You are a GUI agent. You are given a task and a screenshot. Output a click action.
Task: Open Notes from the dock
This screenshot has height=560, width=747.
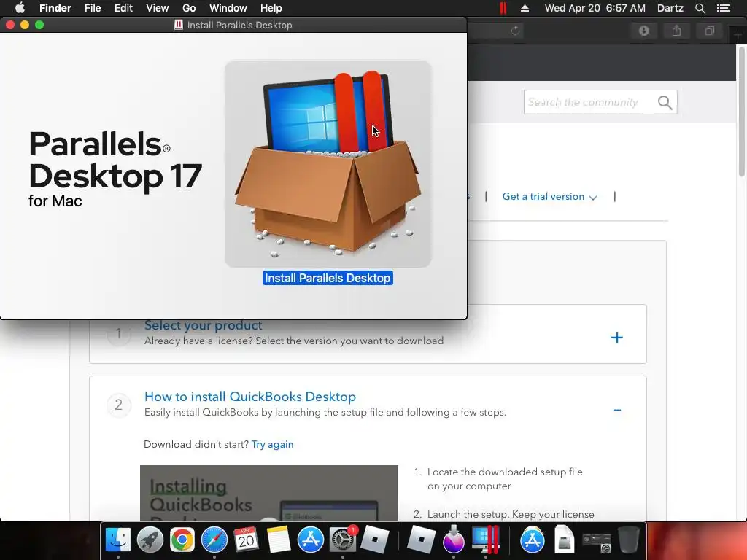point(278,540)
